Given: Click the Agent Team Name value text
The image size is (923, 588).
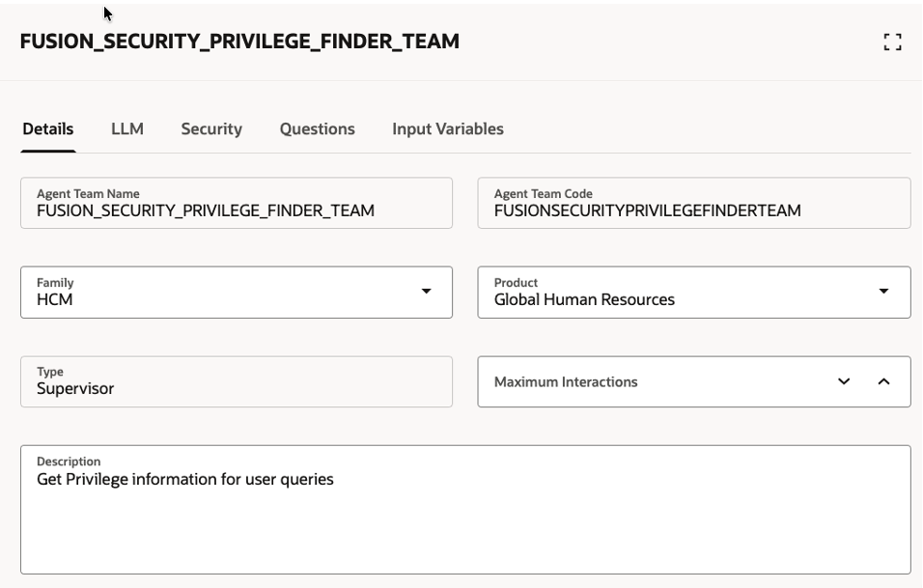Looking at the screenshot, I should (x=206, y=210).
